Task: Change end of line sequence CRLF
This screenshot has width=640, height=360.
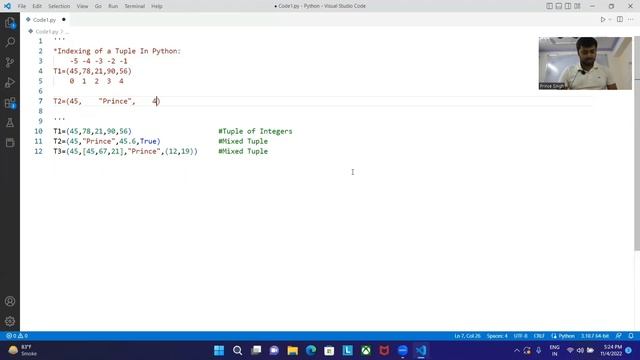Action: [539, 336]
